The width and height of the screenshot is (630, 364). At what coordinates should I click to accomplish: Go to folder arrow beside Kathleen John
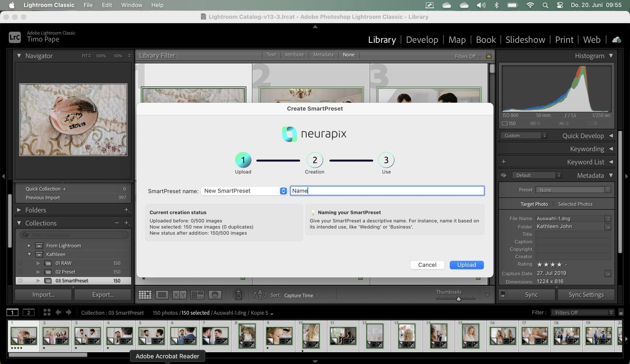click(608, 227)
